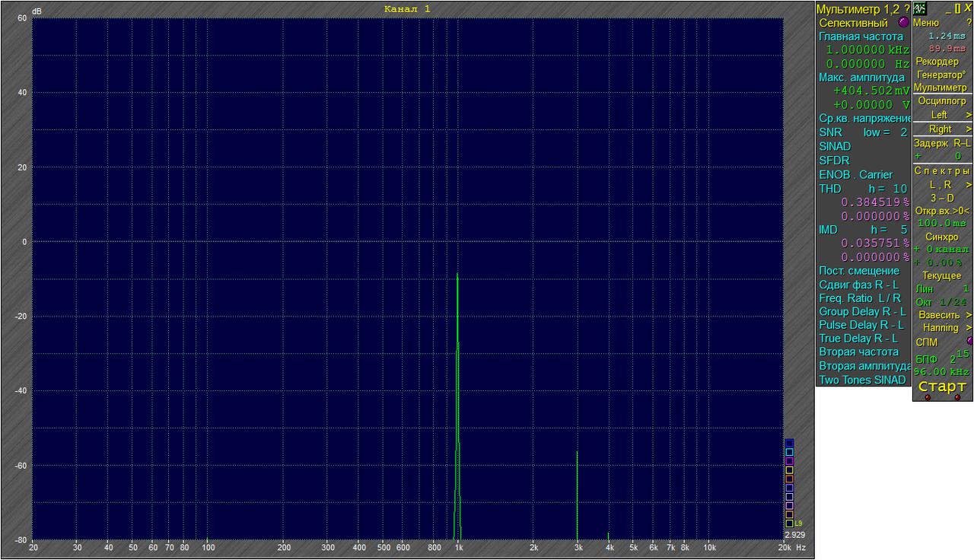Open the Спектры section
Image resolution: width=974 pixels, height=560 pixels.
coord(942,170)
